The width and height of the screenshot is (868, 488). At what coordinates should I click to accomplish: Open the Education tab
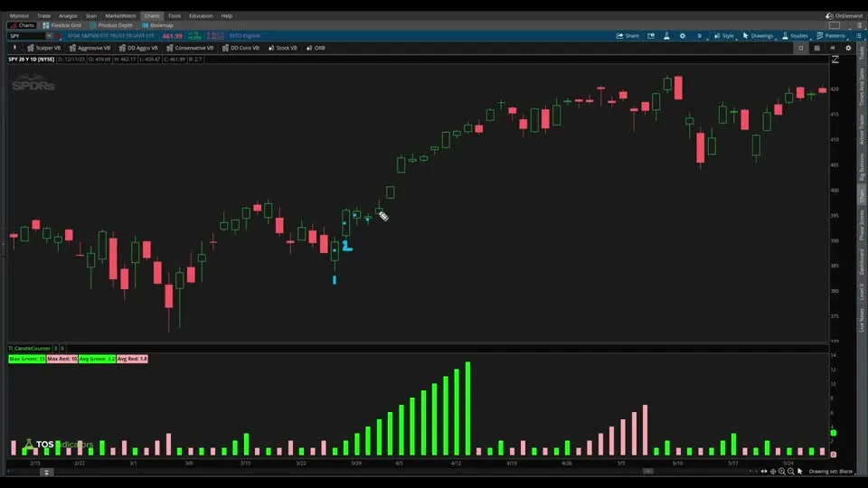click(x=201, y=16)
